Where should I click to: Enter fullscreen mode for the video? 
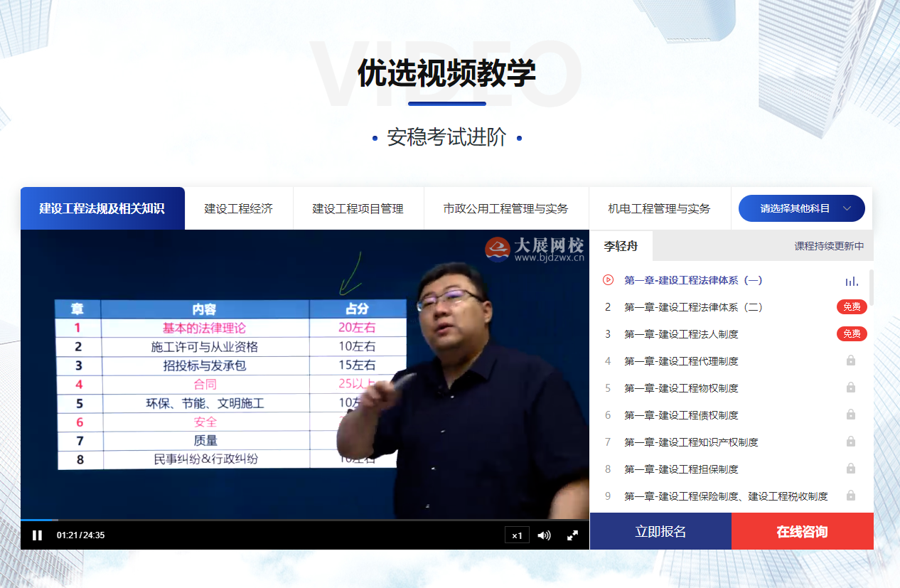tap(572, 535)
